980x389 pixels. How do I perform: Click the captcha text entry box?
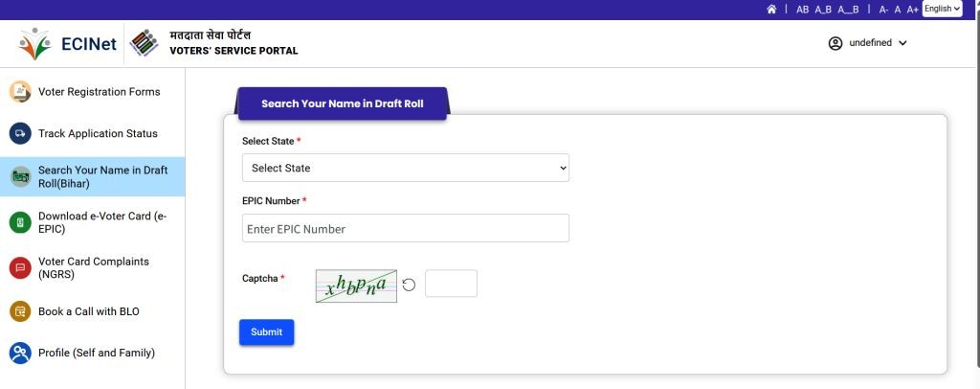coord(451,284)
